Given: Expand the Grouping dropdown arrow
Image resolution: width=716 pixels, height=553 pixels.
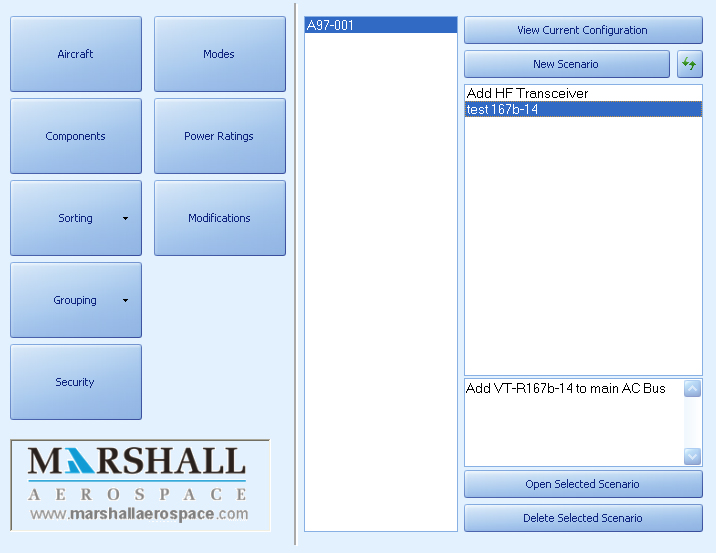Looking at the screenshot, I should coord(125,300).
